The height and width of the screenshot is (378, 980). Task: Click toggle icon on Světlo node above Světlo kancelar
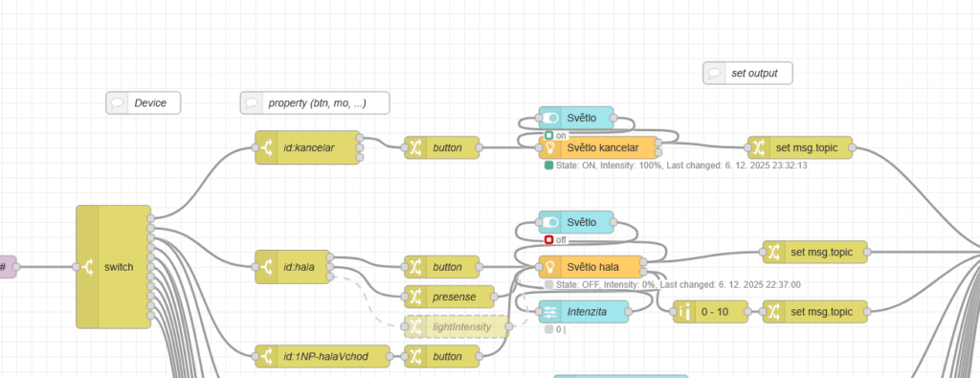(550, 118)
